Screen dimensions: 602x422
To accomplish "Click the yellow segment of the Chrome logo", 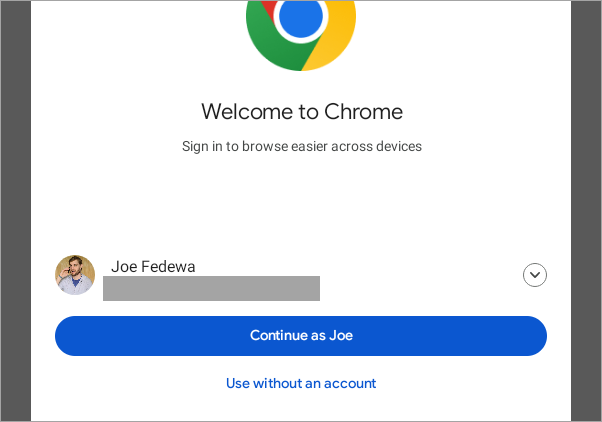I will pos(333,45).
